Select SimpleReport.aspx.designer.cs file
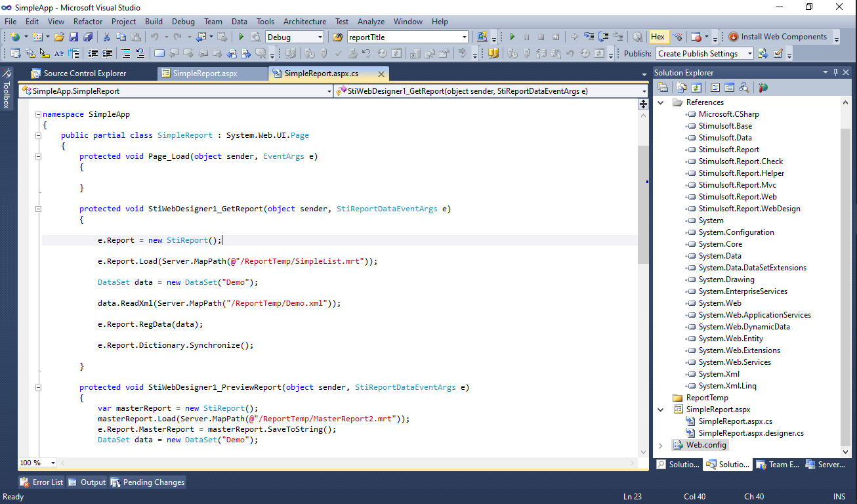The width and height of the screenshot is (857, 504). click(x=751, y=433)
